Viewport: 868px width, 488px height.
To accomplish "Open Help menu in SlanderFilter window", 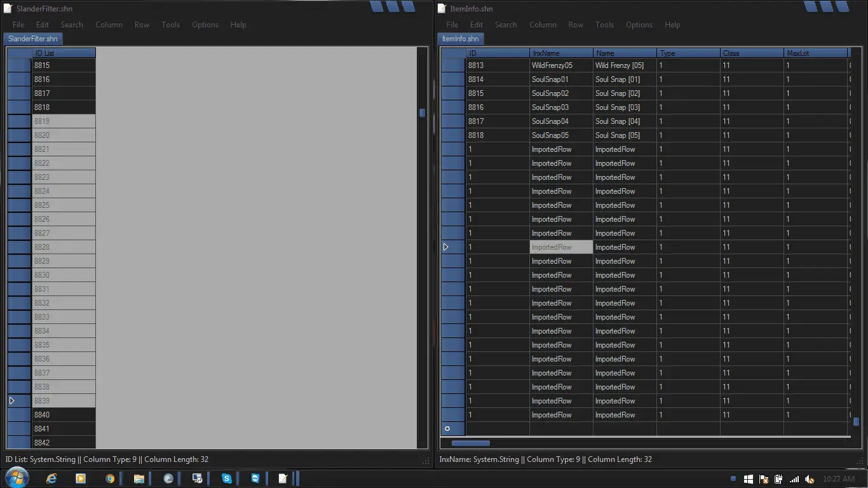I will [238, 25].
